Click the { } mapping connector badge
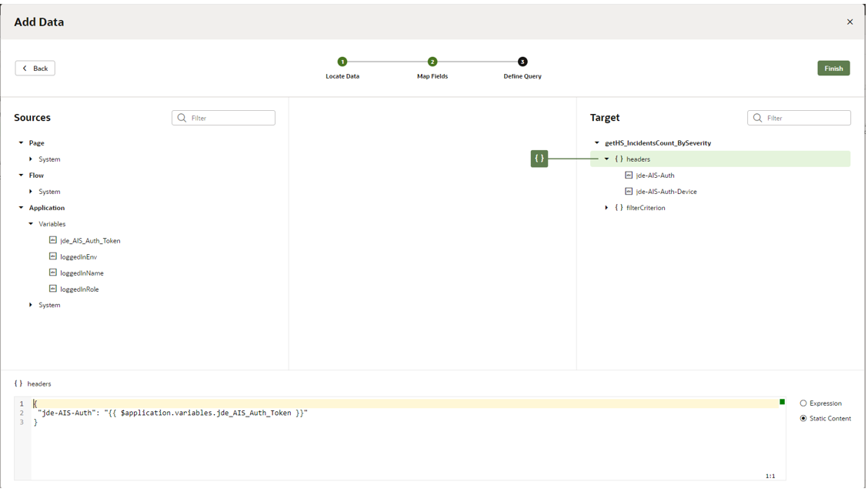Screen dimensions: 868x492 pos(539,159)
